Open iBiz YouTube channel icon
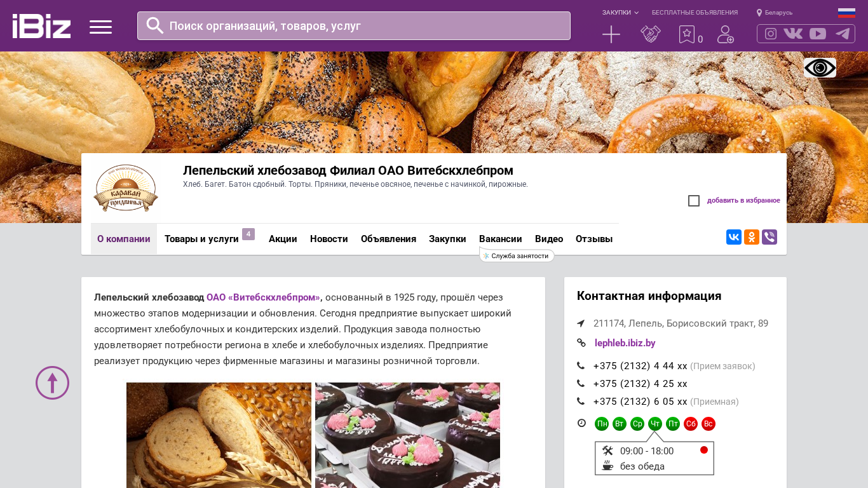Image resolution: width=868 pixels, height=488 pixels. tap(818, 34)
